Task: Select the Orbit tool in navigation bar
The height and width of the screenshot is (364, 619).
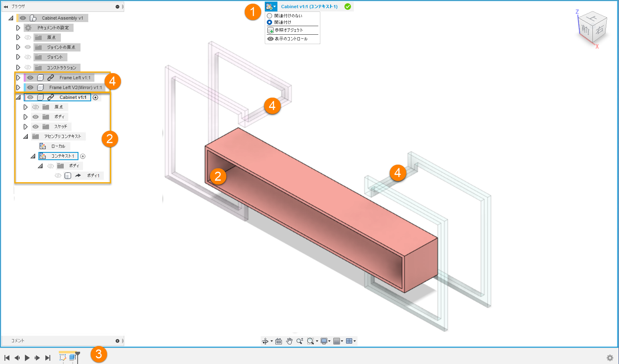Action: pos(265,341)
